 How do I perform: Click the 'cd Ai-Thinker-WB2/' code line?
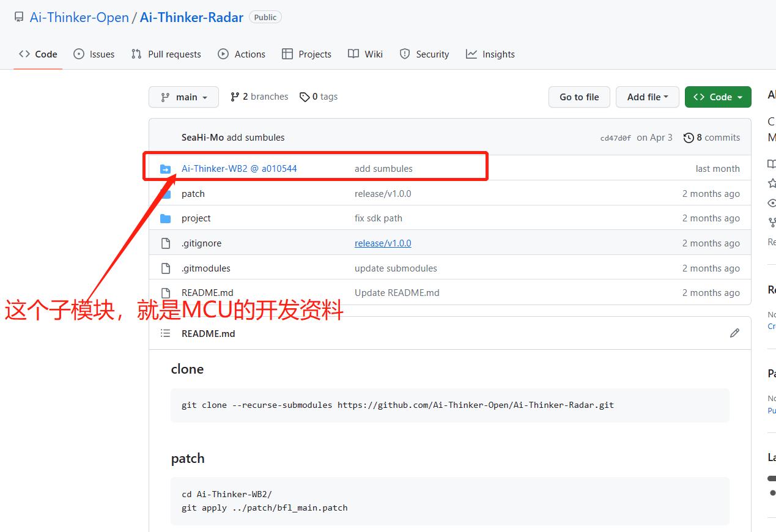point(227,494)
